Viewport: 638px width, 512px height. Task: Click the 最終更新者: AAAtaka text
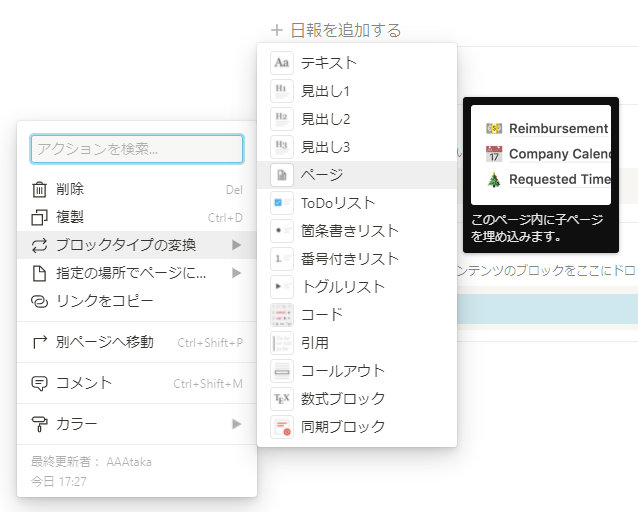click(x=91, y=462)
